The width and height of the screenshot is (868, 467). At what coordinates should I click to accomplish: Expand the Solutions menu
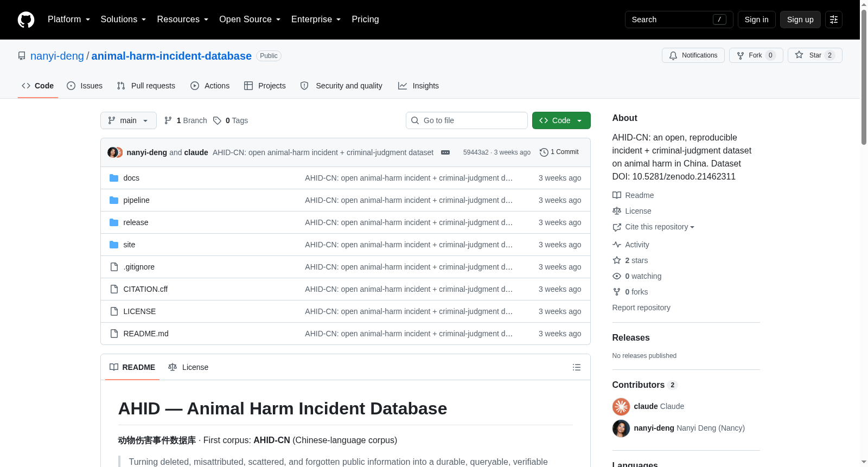[123, 20]
